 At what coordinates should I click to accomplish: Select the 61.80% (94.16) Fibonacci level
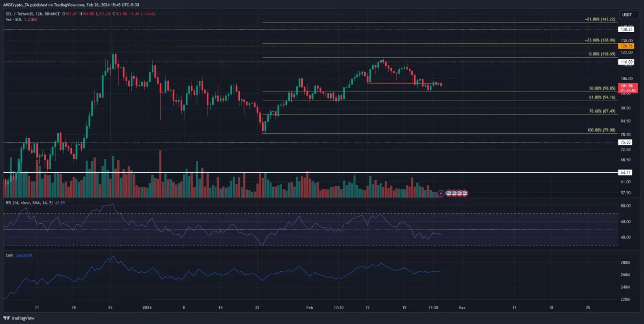[602, 97]
